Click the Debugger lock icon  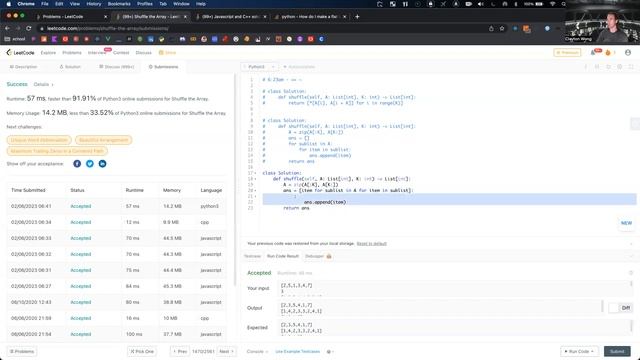pos(329,256)
